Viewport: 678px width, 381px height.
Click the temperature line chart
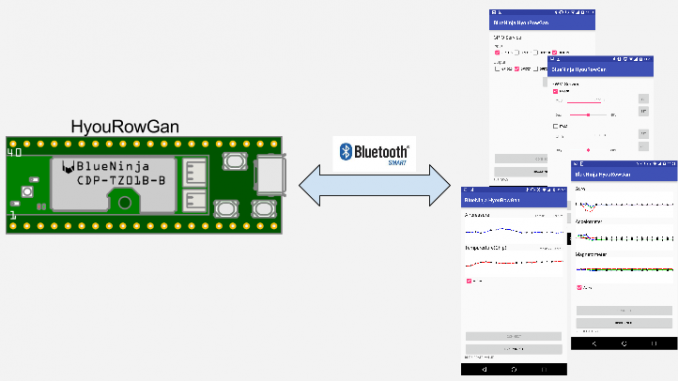click(x=514, y=263)
